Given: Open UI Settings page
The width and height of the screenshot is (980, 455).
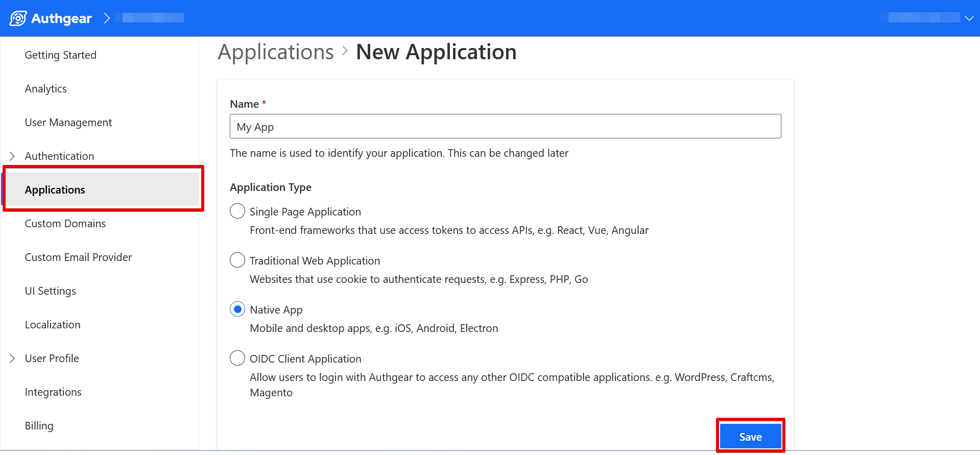Looking at the screenshot, I should (x=50, y=291).
